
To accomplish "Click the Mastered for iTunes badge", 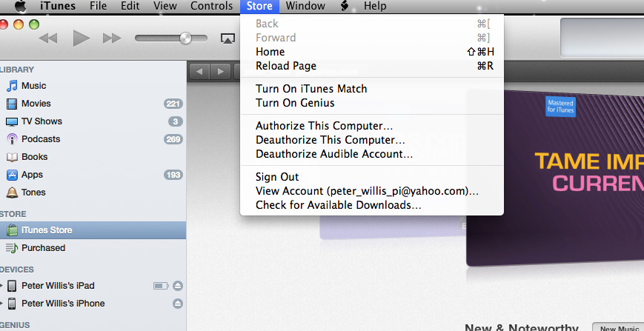I will pos(560,107).
